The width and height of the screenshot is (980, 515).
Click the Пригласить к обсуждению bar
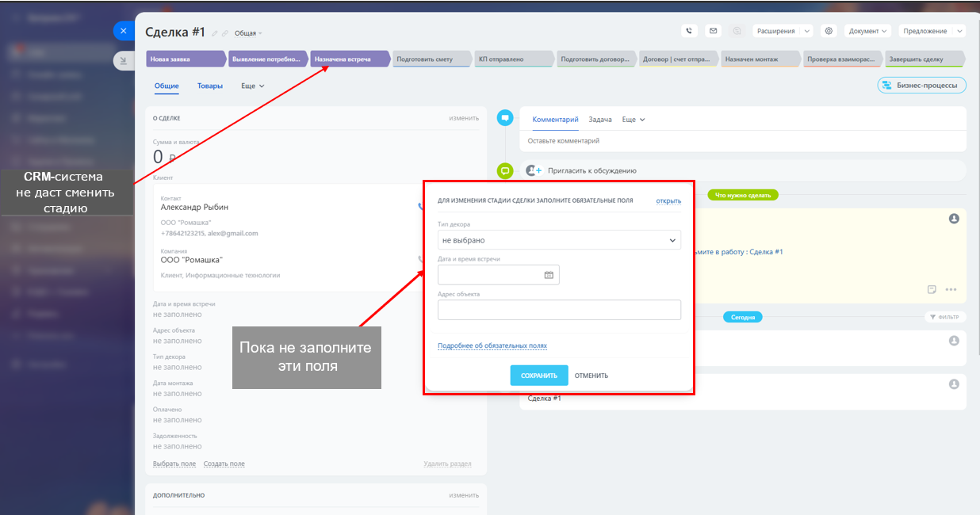coord(743,170)
